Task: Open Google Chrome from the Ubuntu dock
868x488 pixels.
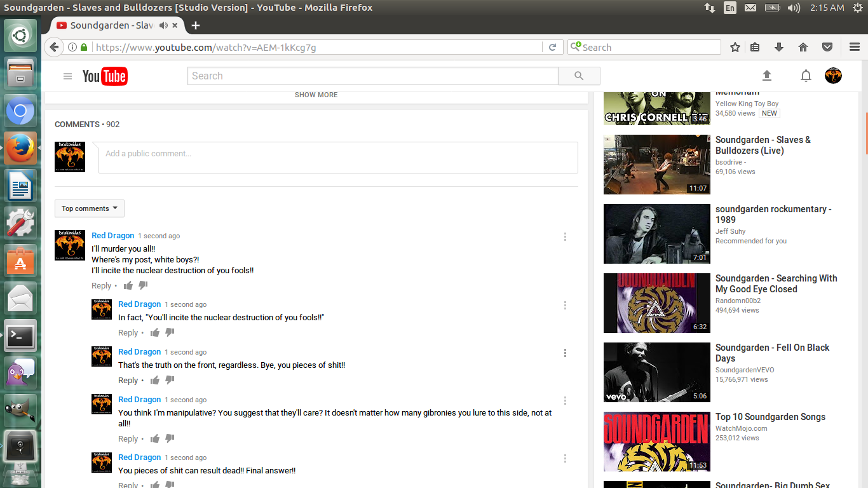Action: [x=20, y=112]
